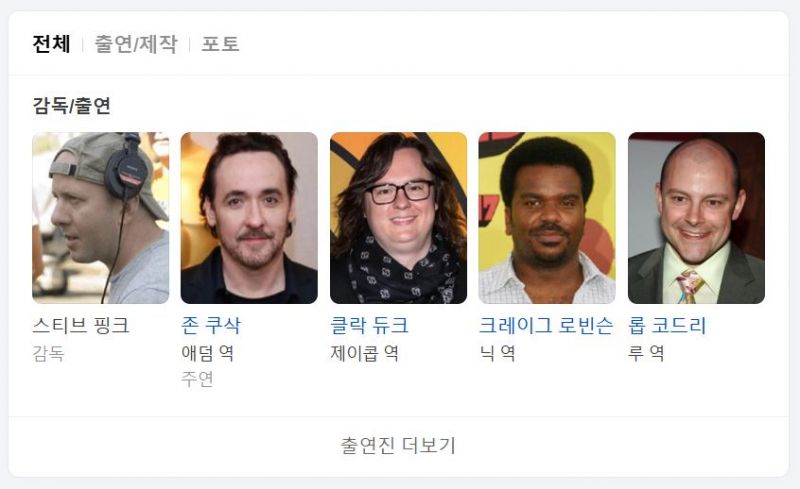Click the 애덤 역 role label
Viewport: 800px width, 489px height.
pyautogui.click(x=208, y=353)
